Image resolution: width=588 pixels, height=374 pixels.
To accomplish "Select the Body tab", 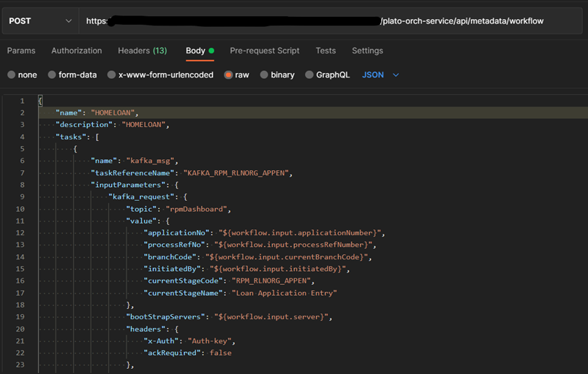I will 200,50.
